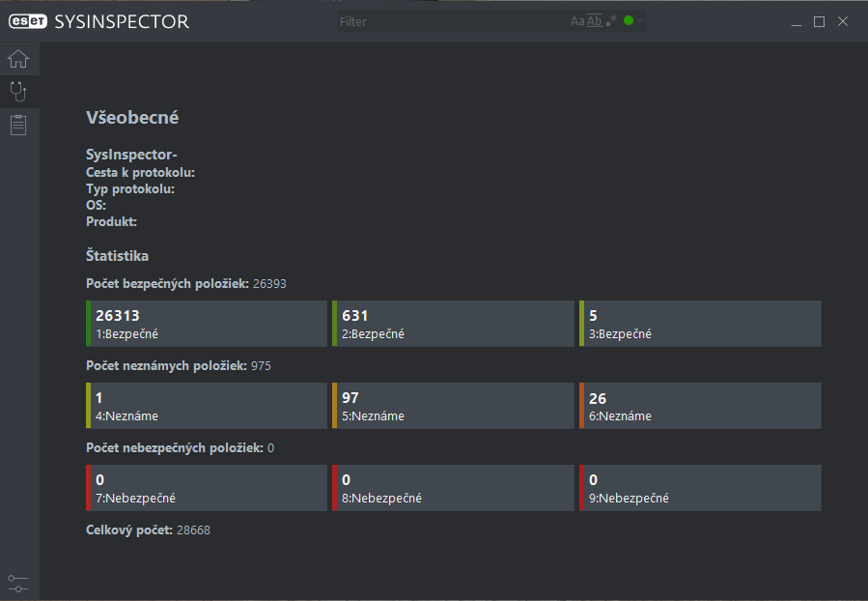Select the 3:Bezpečné tile with 5
Image resolution: width=868 pixels, height=601 pixels.
point(700,324)
